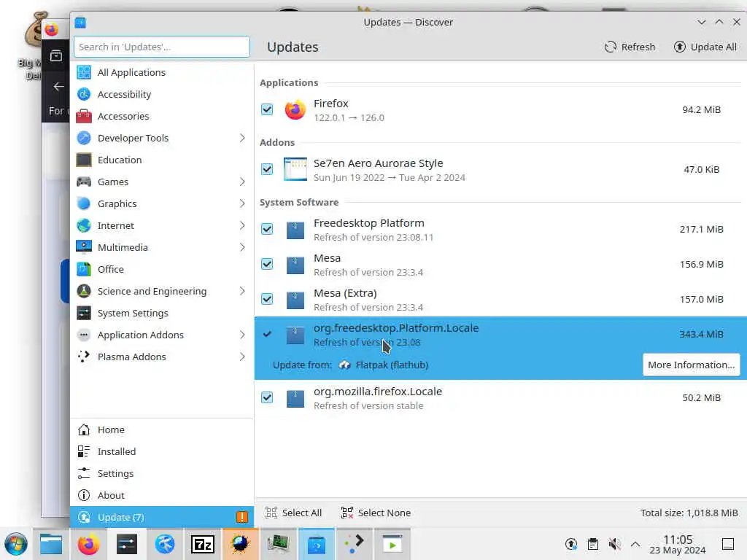Click the System Settings category icon

[84, 314]
